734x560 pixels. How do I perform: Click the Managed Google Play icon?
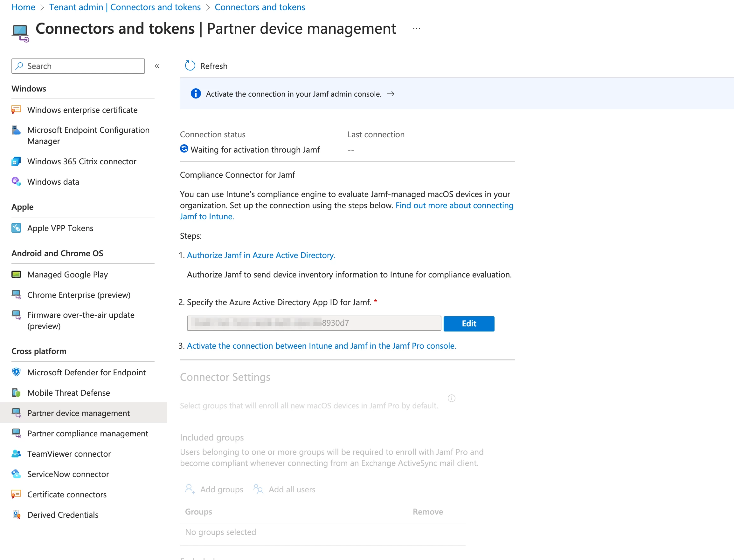[x=16, y=274]
